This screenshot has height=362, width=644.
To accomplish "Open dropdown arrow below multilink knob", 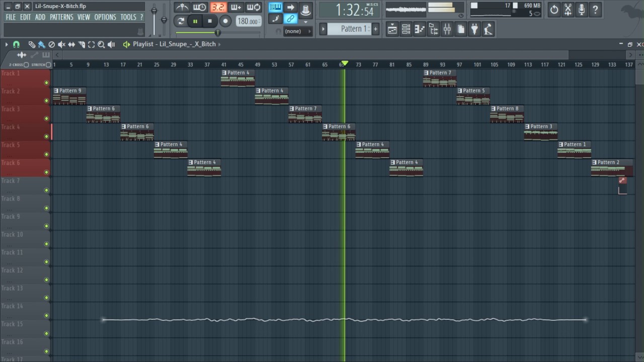I will (305, 22).
